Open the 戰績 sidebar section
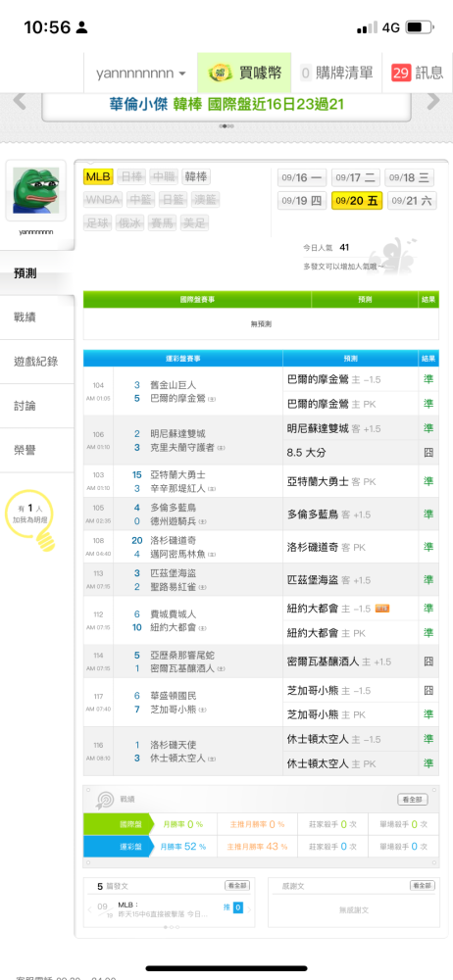Viewport: 453px width, 980px height. pos(37,317)
